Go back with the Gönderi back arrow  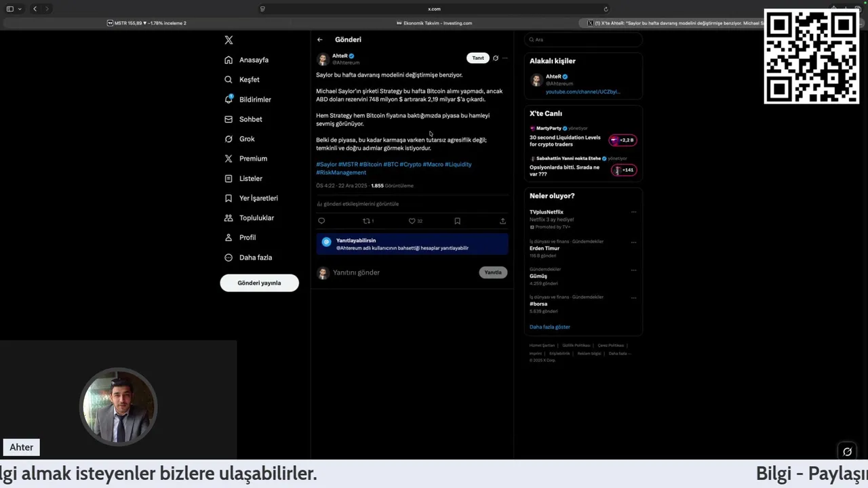click(320, 39)
